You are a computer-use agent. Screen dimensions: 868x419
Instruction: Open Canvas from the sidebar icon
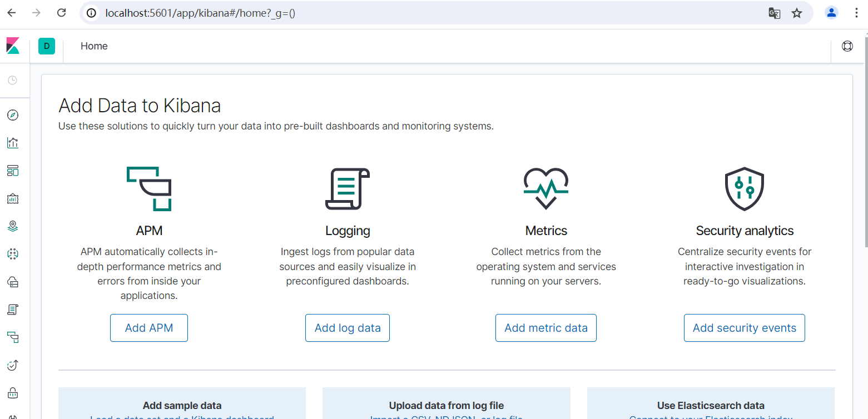[13, 198]
